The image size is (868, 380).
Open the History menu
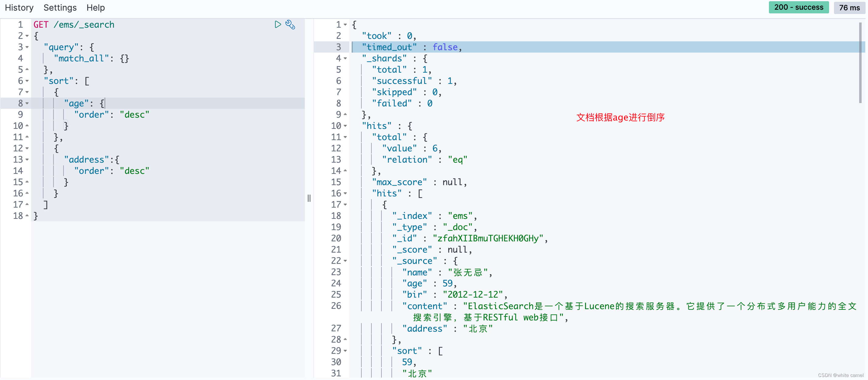pyautogui.click(x=19, y=7)
